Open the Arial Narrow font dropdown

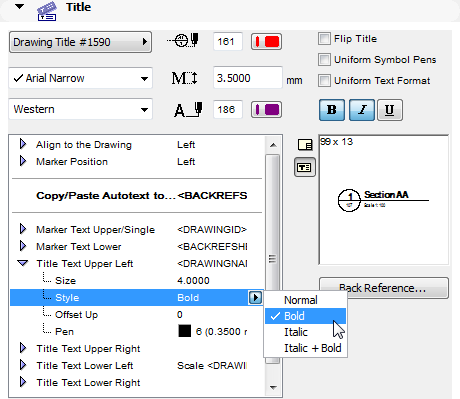tap(80, 78)
